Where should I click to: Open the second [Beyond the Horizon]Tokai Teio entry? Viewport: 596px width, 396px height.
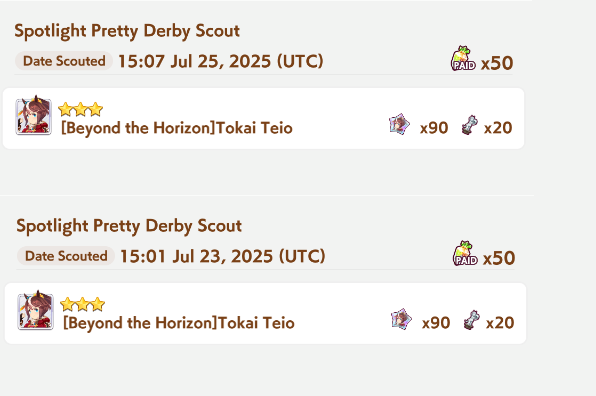tap(265, 313)
